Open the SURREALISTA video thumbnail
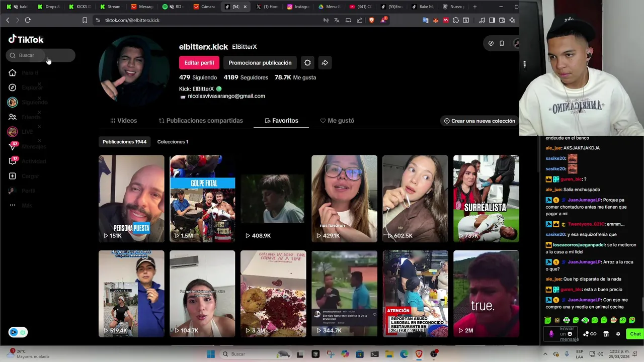The height and width of the screenshot is (362, 644). click(486, 199)
